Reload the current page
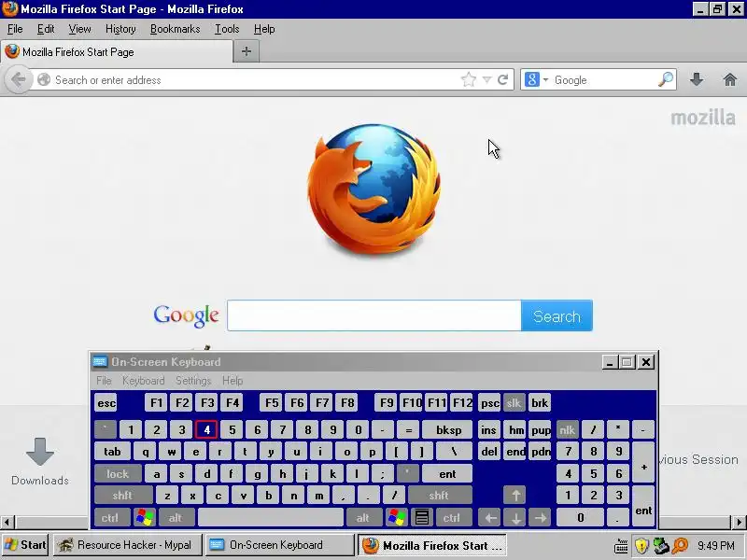 point(502,79)
